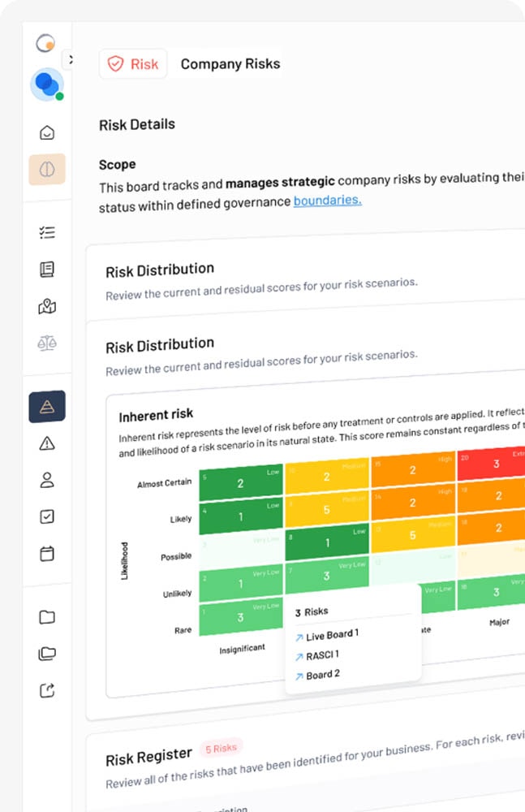Follow the "boundaries." hyperlink
Screen dimensions: 525x812
point(327,200)
